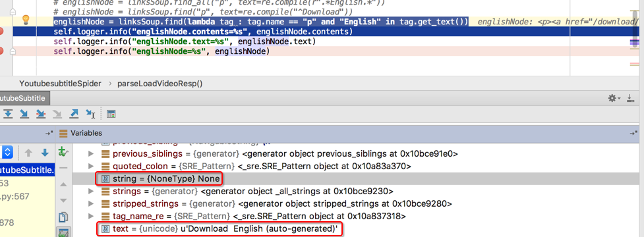This screenshot has height=237, width=644.
Task: Click the parseLoadVideoResp() breadcrumb
Action: pyautogui.click(x=160, y=84)
